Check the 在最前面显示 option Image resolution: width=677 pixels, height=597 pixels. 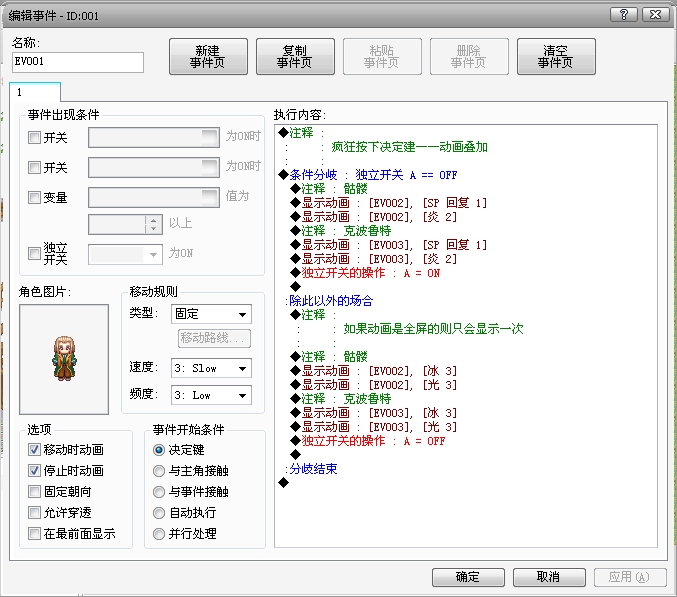click(x=34, y=534)
